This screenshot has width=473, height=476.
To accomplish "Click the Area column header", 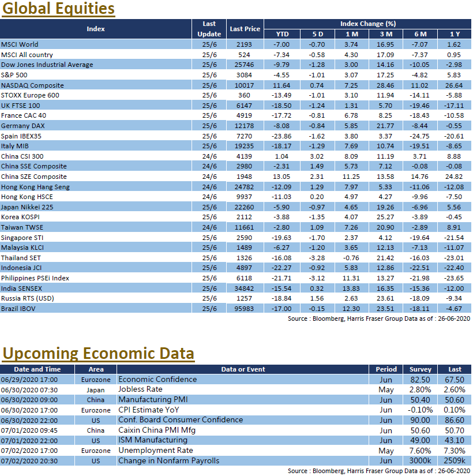I will point(96,369).
